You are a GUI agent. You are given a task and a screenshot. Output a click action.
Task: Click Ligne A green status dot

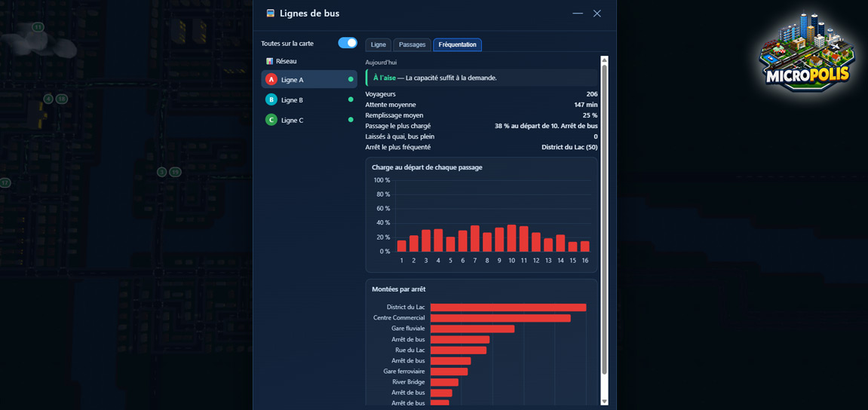pos(351,80)
